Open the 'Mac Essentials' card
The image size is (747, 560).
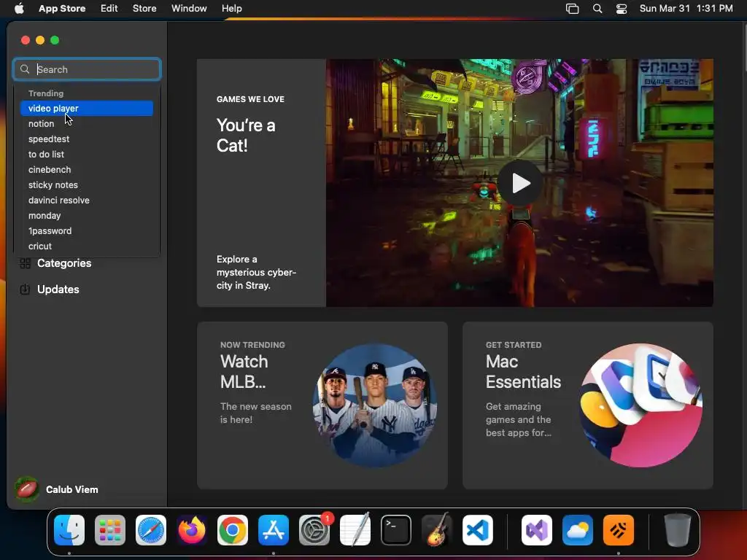588,405
